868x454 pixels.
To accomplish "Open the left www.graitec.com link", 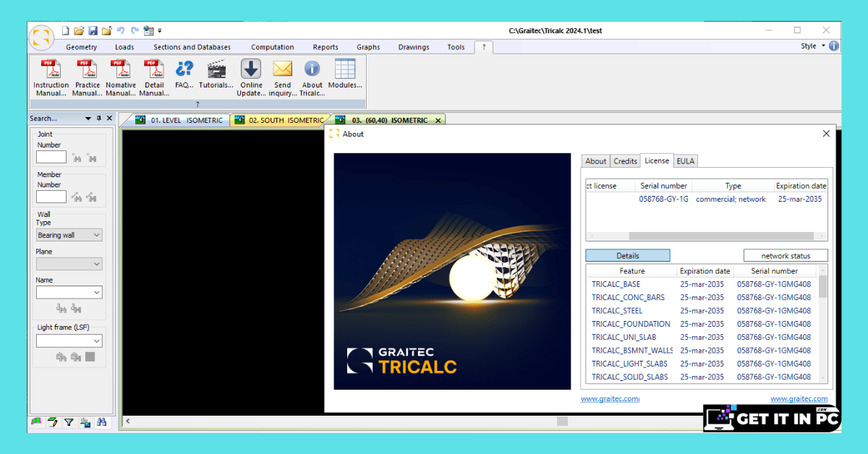I will click(610, 398).
